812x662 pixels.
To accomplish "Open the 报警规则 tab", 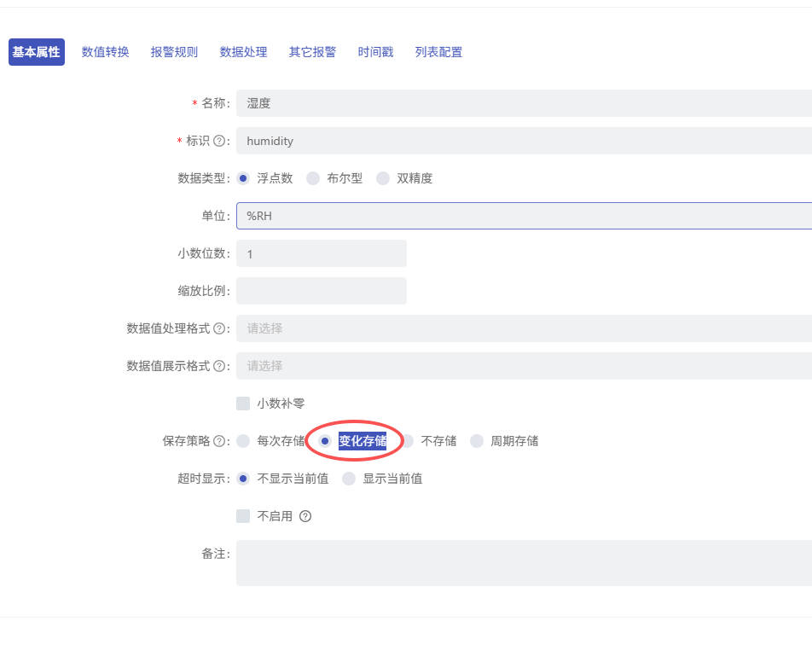I will click(174, 52).
